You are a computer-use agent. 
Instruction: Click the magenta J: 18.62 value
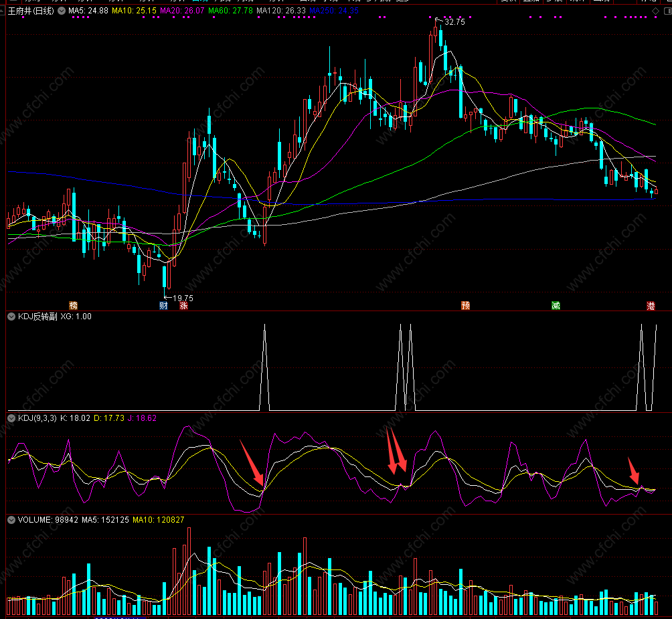click(142, 418)
